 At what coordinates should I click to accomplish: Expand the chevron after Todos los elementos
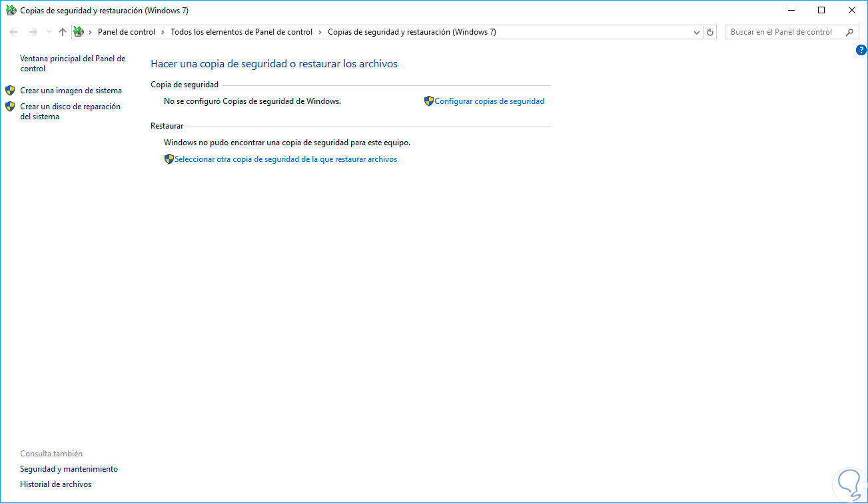tap(320, 32)
